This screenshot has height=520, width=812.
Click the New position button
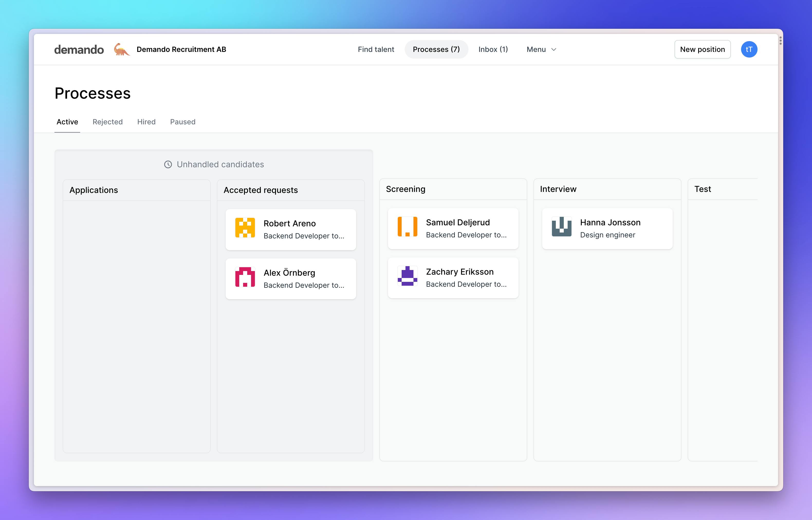tap(702, 49)
